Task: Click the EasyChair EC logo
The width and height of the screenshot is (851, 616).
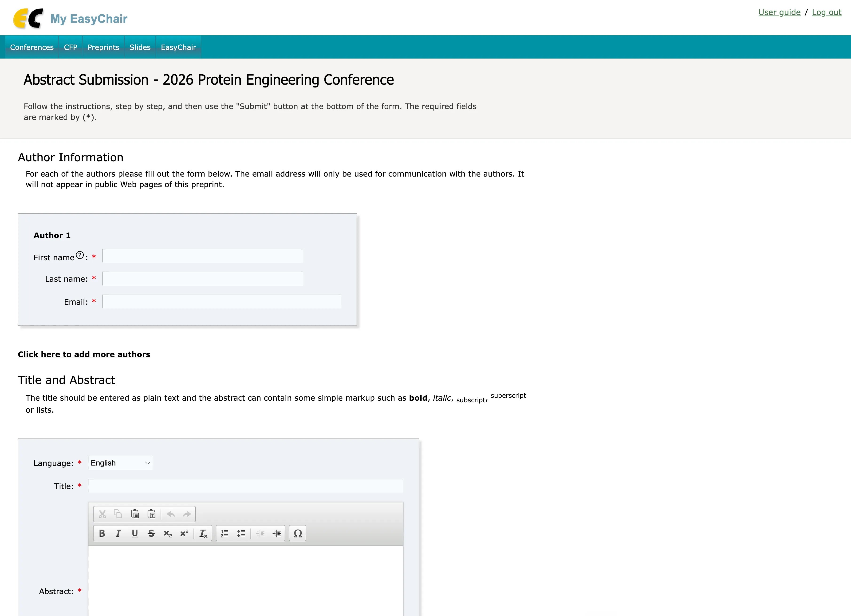Action: (x=28, y=18)
